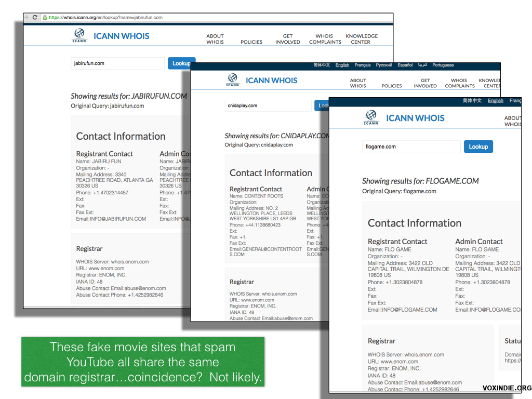
Task: Click 'WHOIS Server: whois.enom.com' in cnidaplay window
Action: tap(263, 294)
